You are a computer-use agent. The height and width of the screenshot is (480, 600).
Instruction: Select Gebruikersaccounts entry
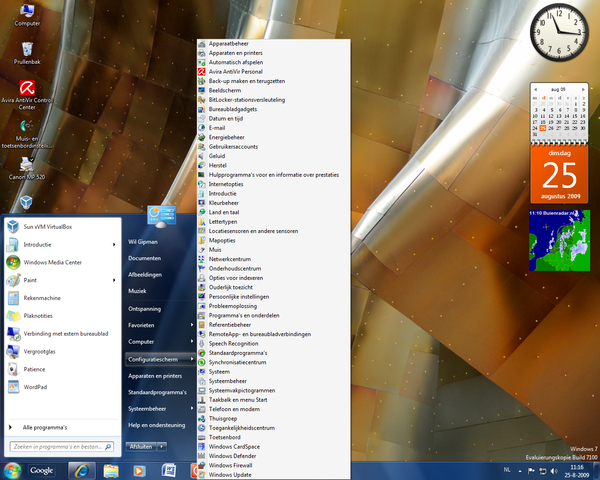click(x=274, y=147)
